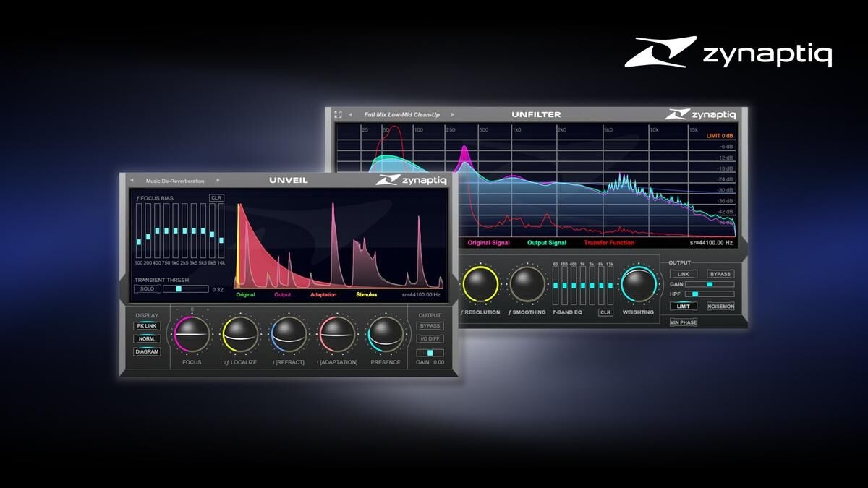Click the FOCUS knob in Unveil

192,334
